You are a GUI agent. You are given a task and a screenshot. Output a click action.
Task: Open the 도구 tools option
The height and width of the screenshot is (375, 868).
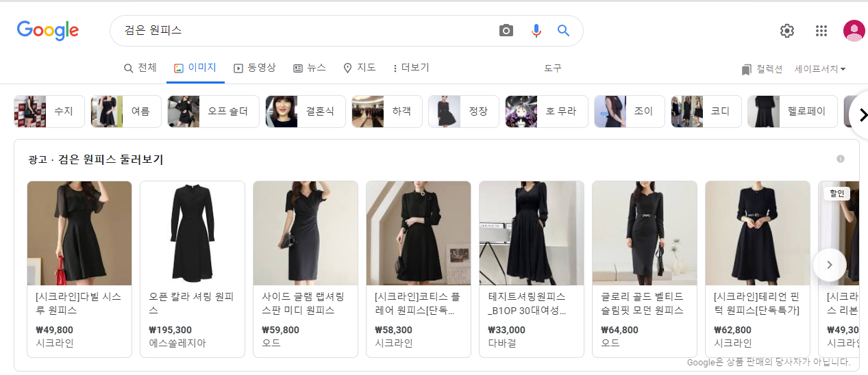[x=553, y=68]
